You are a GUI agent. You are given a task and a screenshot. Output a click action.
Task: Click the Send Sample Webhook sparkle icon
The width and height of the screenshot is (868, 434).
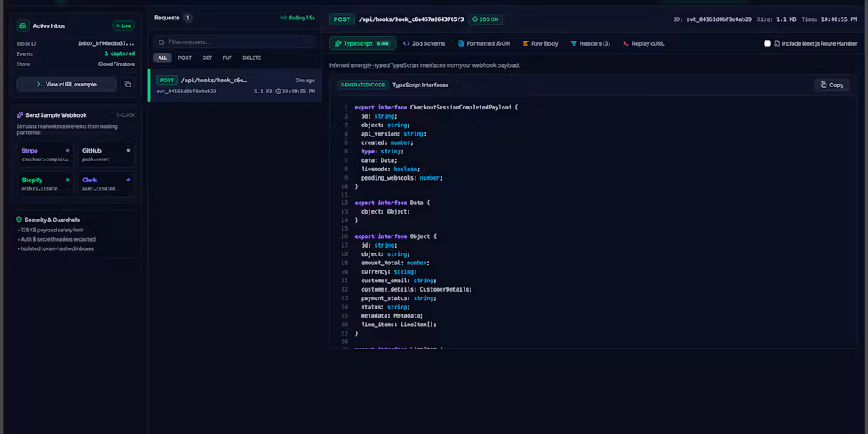point(20,115)
